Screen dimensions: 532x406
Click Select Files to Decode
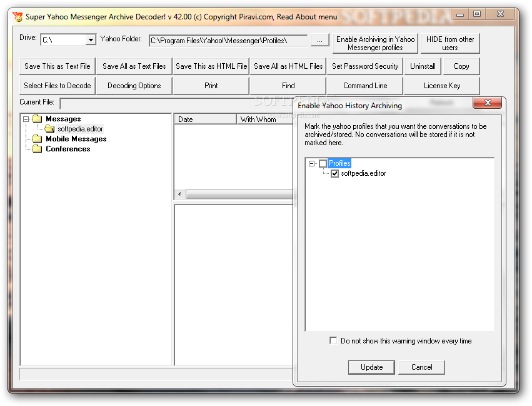[x=58, y=86]
